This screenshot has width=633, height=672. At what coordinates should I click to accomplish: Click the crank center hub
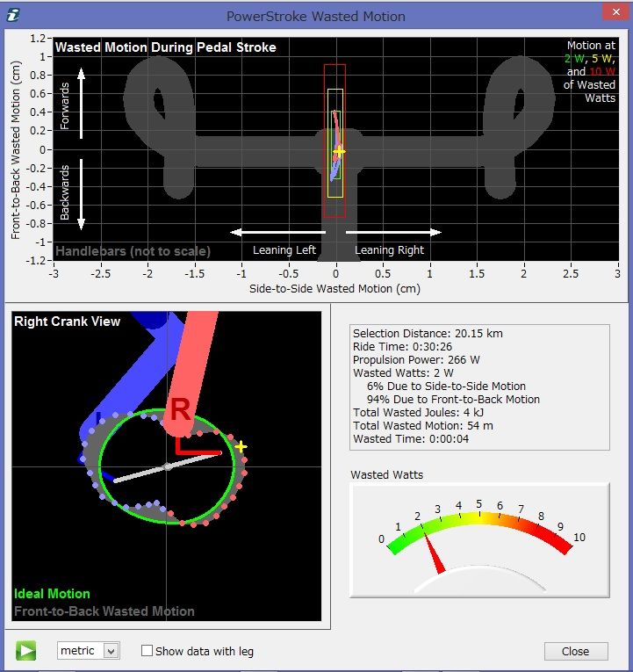coord(168,466)
